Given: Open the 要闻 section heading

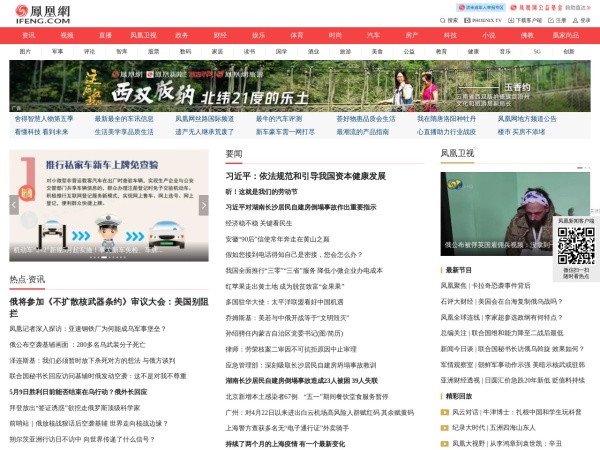Looking at the screenshot, I should pyautogui.click(x=234, y=153).
